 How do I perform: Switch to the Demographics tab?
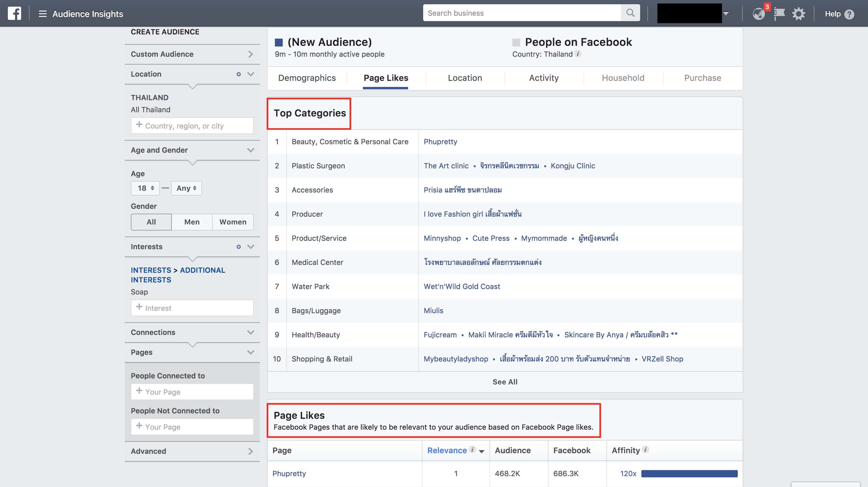(x=307, y=78)
